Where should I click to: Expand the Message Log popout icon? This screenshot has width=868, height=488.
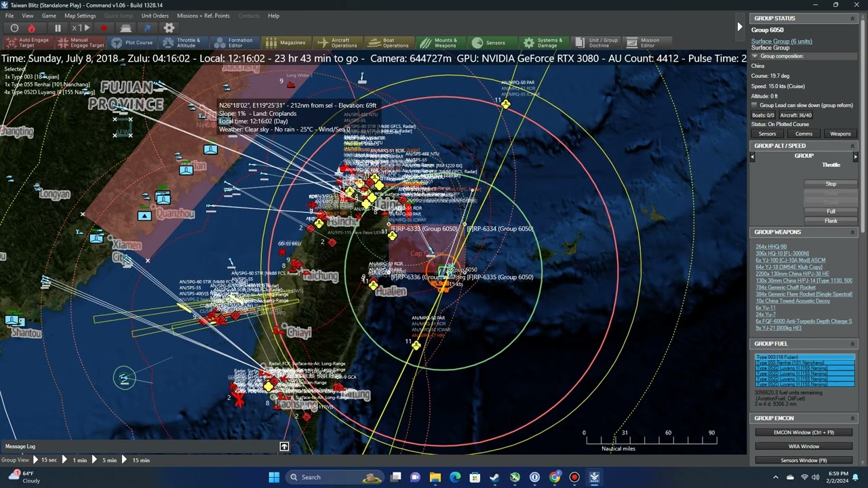284,447
